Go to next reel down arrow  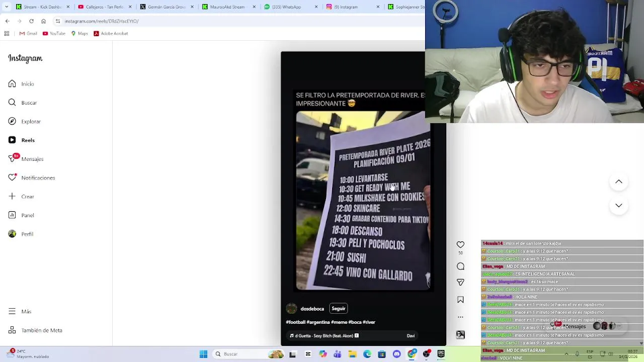[x=619, y=206]
